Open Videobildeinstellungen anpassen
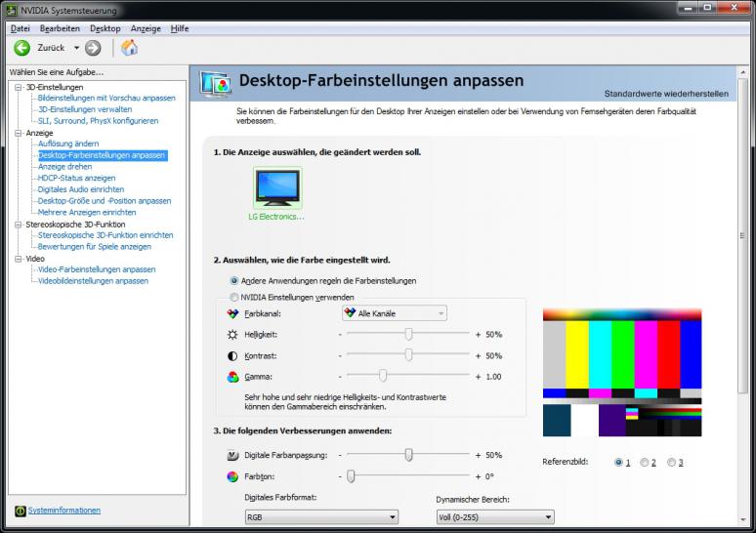Image resolution: width=756 pixels, height=533 pixels. [x=93, y=281]
